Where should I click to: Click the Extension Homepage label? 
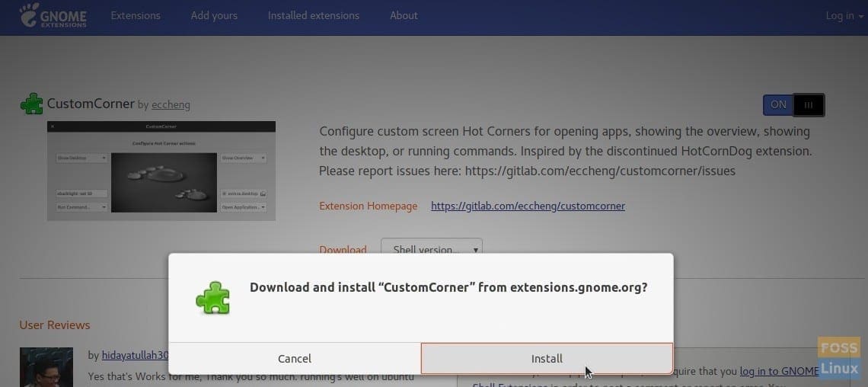coord(368,206)
